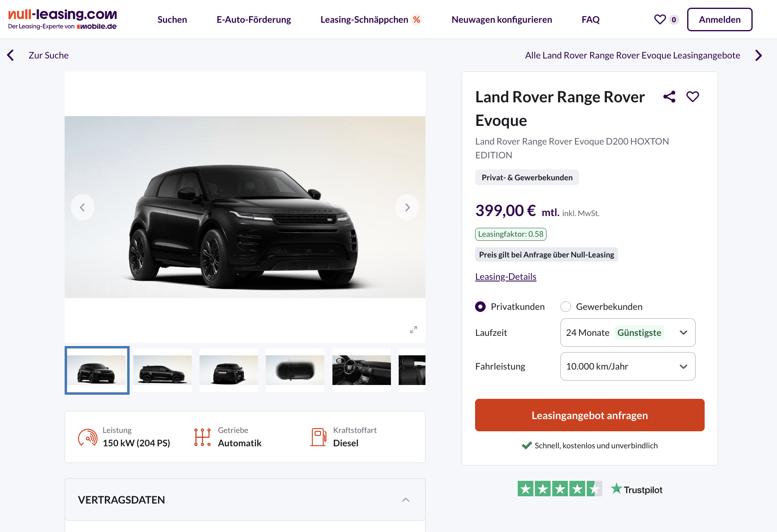Click the Anmelden button
Image resolution: width=777 pixels, height=532 pixels.
(720, 19)
